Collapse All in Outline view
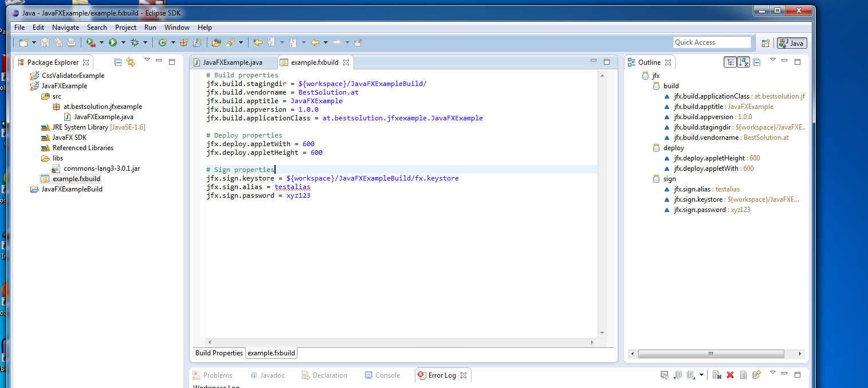868x388 pixels. 757,62
